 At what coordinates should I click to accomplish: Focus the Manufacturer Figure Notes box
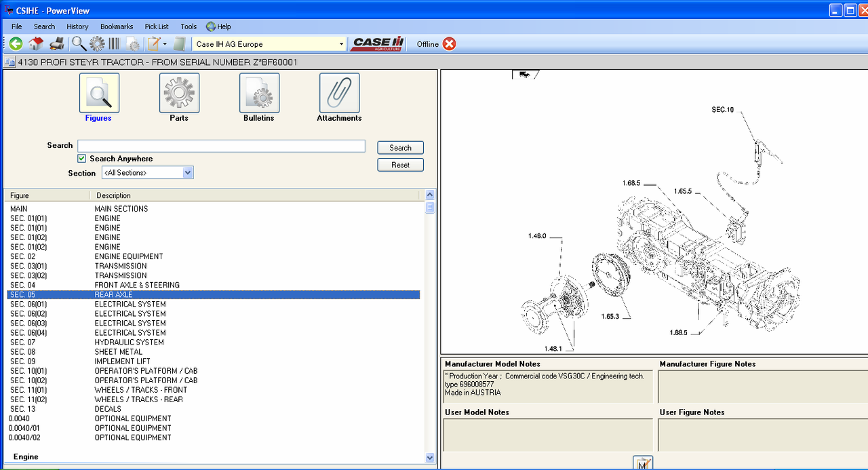(763, 387)
